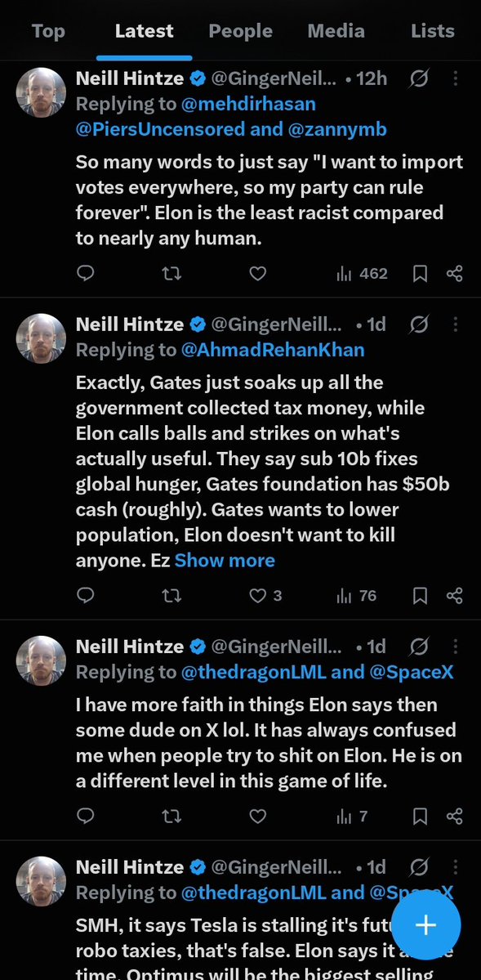This screenshot has height=980, width=481.
Task: Open three-dot menu on Gates tweet
Action: click(x=456, y=324)
